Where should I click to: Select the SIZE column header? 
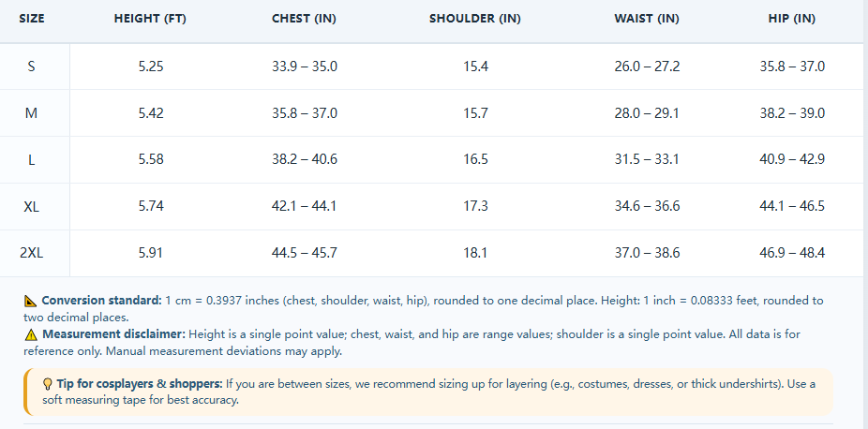tap(32, 18)
